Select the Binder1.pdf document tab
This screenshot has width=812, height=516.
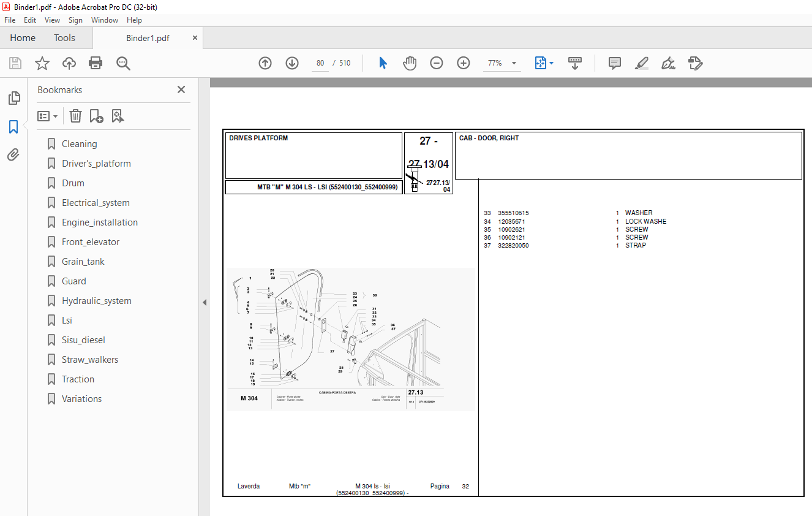(148, 38)
